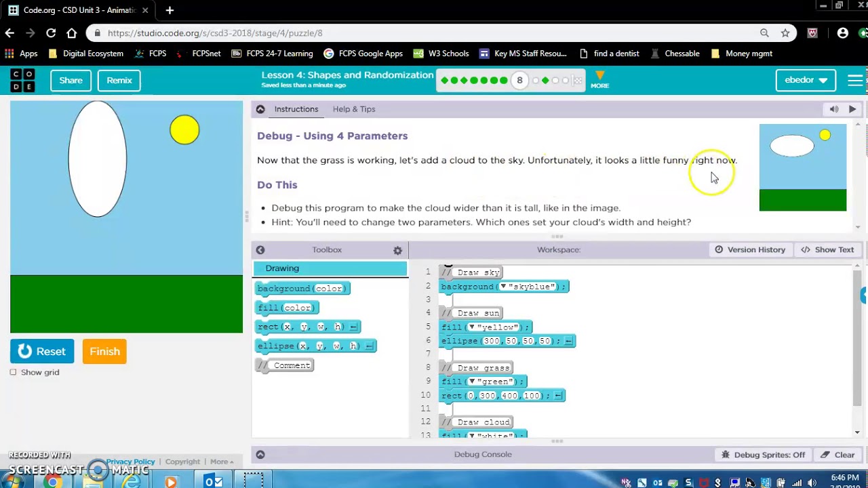Play the instructions audio

(852, 109)
